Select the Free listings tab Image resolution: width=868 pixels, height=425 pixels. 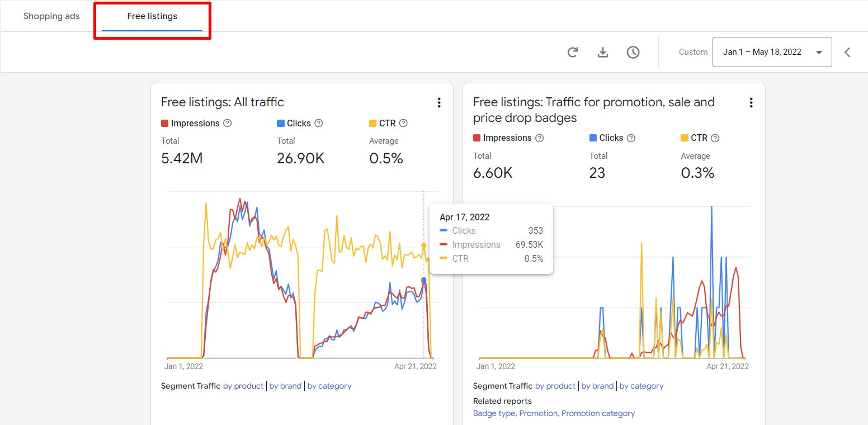click(x=152, y=16)
